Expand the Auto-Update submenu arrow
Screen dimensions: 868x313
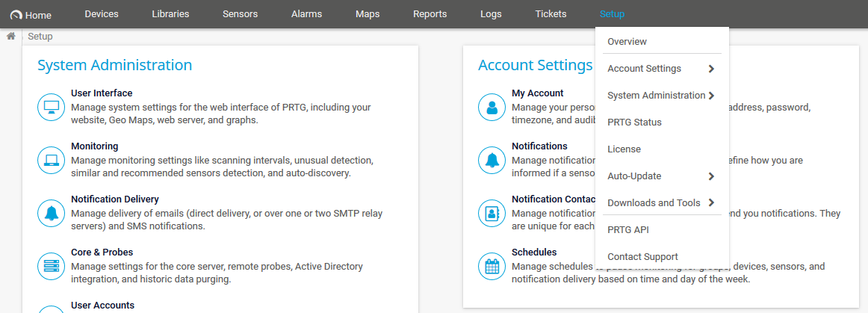[711, 176]
